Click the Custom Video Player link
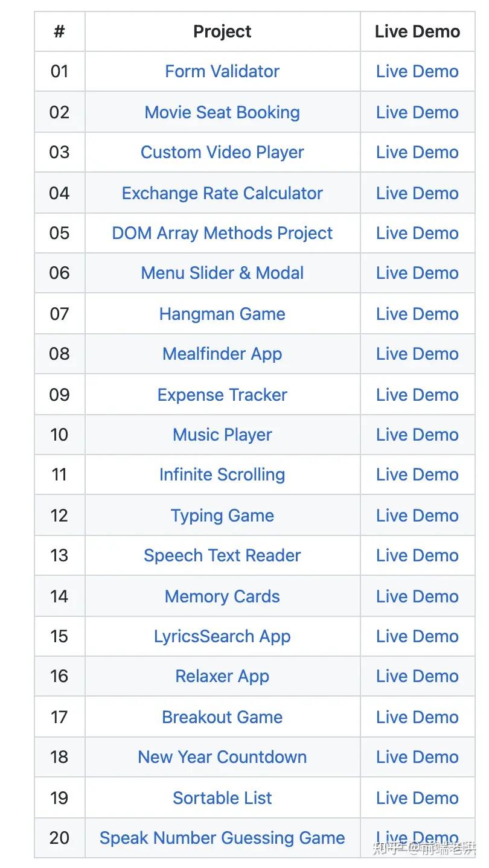The height and width of the screenshot is (868, 489). [222, 152]
